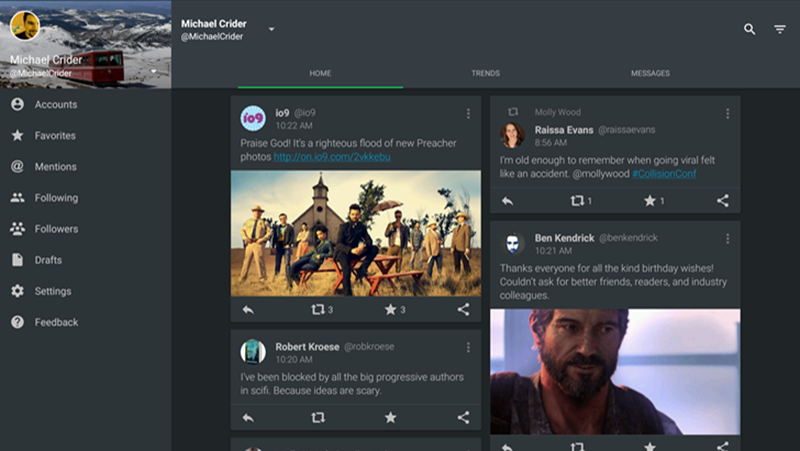Open io9's profile avatar

[x=253, y=118]
